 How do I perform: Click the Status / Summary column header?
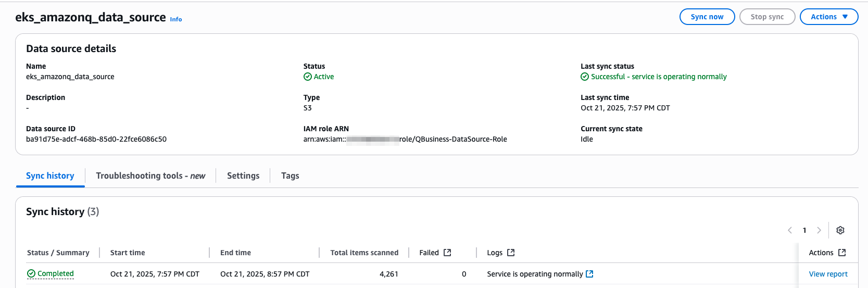[x=58, y=253]
